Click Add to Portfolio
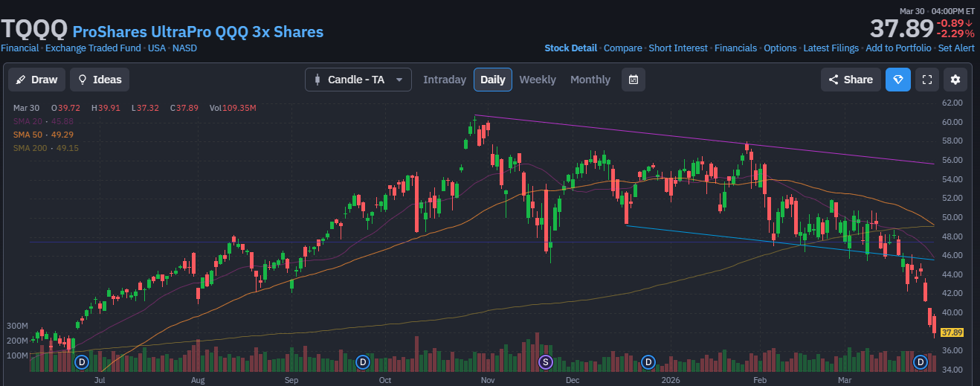980x386 pixels. [898, 48]
